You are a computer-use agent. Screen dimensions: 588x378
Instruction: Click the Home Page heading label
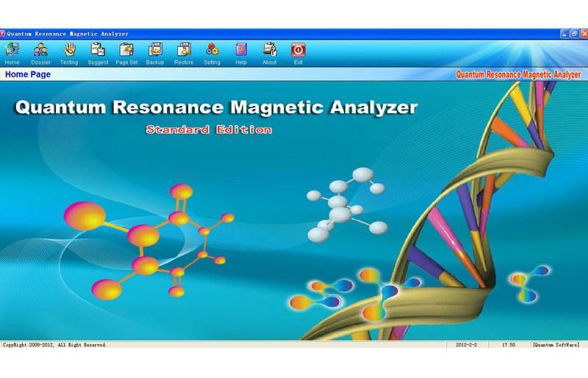click(x=28, y=74)
